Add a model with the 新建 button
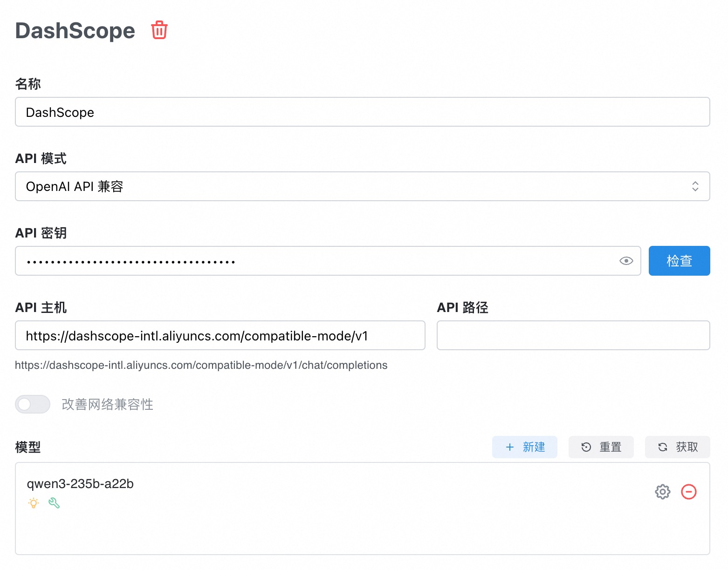This screenshot has height=570, width=728. 524,447
